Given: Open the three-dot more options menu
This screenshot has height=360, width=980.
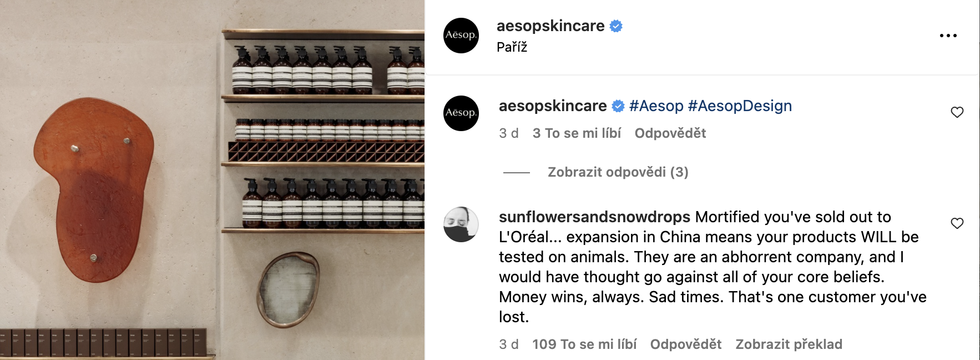Looking at the screenshot, I should coord(948,36).
